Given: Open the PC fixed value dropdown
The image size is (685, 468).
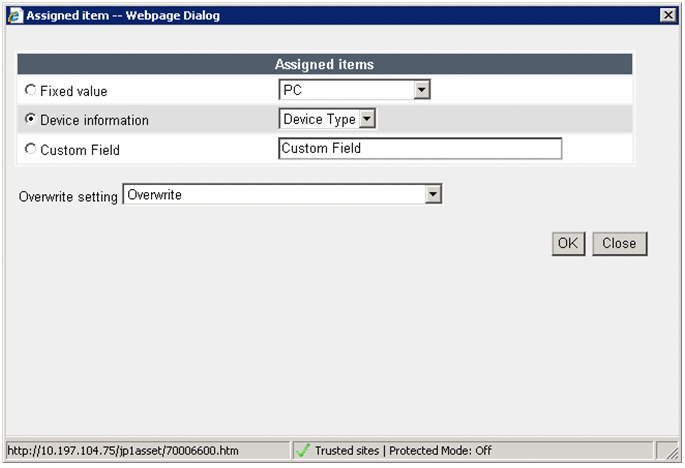Looking at the screenshot, I should tap(421, 91).
